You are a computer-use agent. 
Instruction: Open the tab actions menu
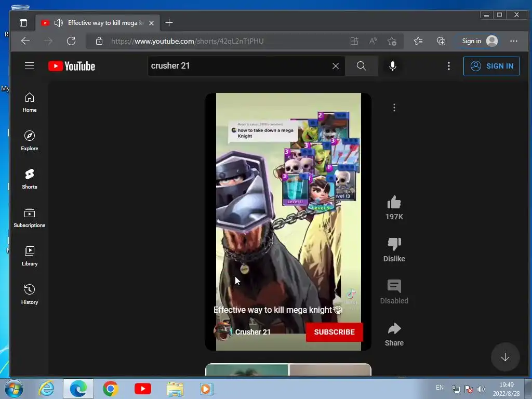click(23, 23)
